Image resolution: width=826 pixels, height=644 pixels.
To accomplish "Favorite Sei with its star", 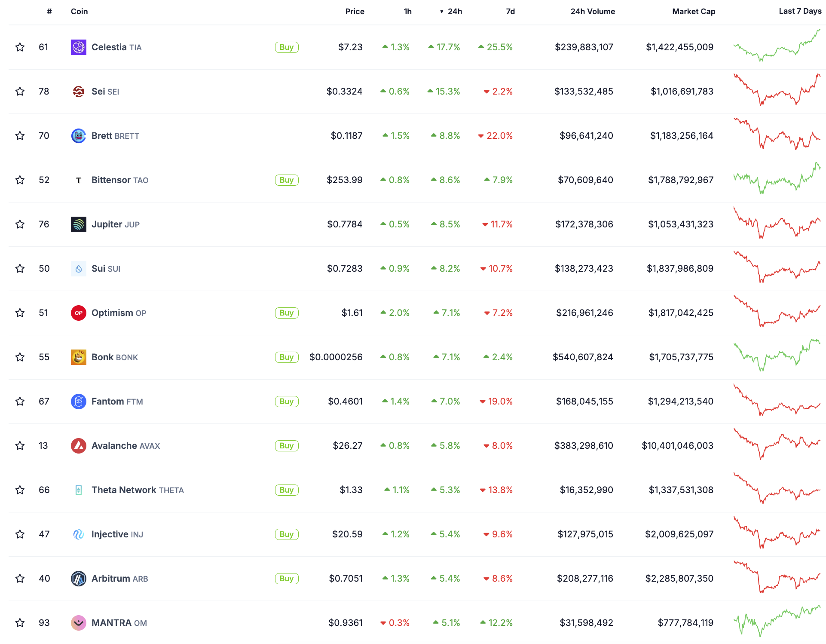I will click(x=20, y=92).
